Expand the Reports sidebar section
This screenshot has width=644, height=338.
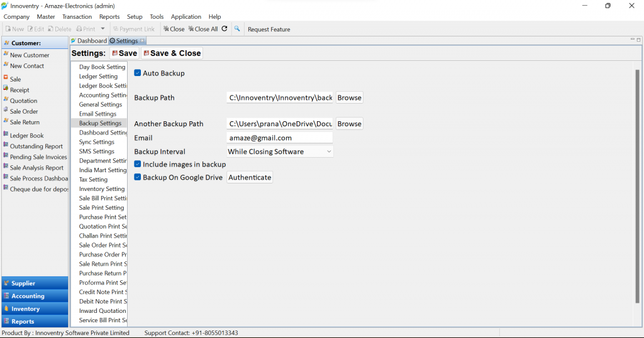[x=35, y=321]
